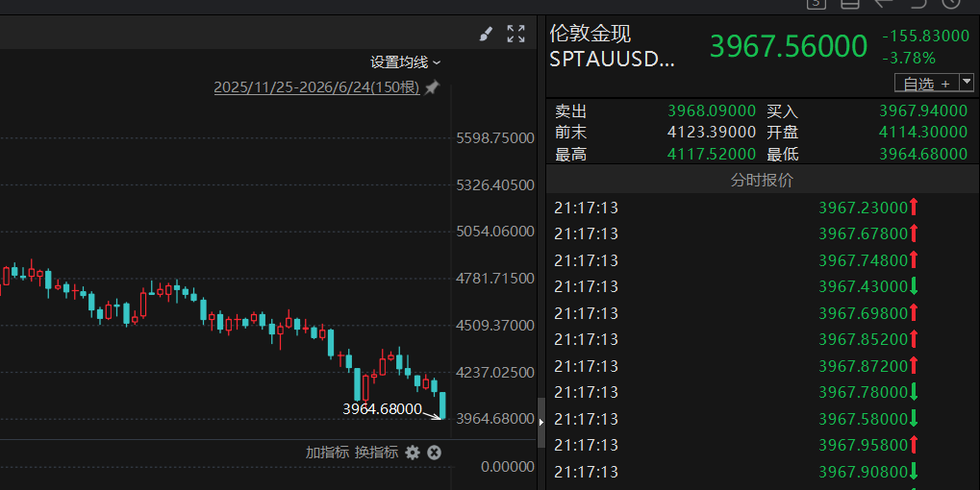The image size is (980, 490).
Task: Click the vertical scrollbar beside the chart
Action: [541, 423]
